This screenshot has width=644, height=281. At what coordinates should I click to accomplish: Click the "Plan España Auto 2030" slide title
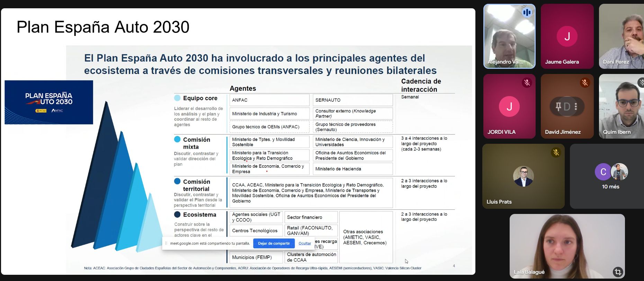(x=103, y=27)
